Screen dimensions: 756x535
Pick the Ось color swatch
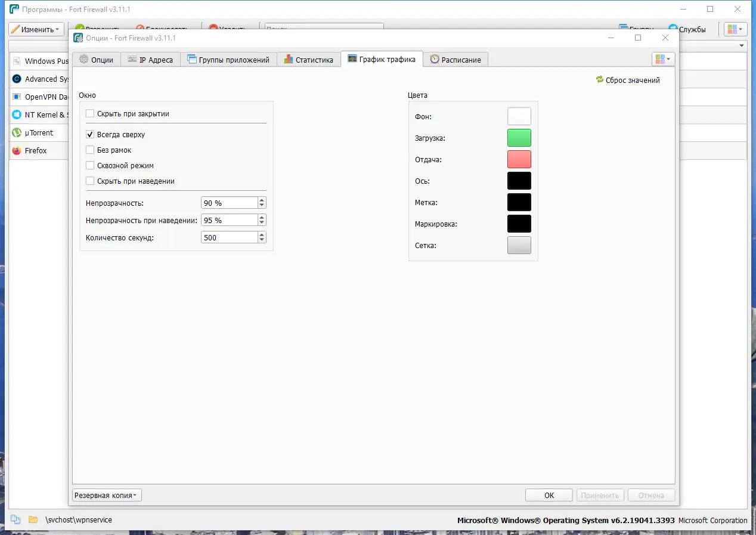519,181
